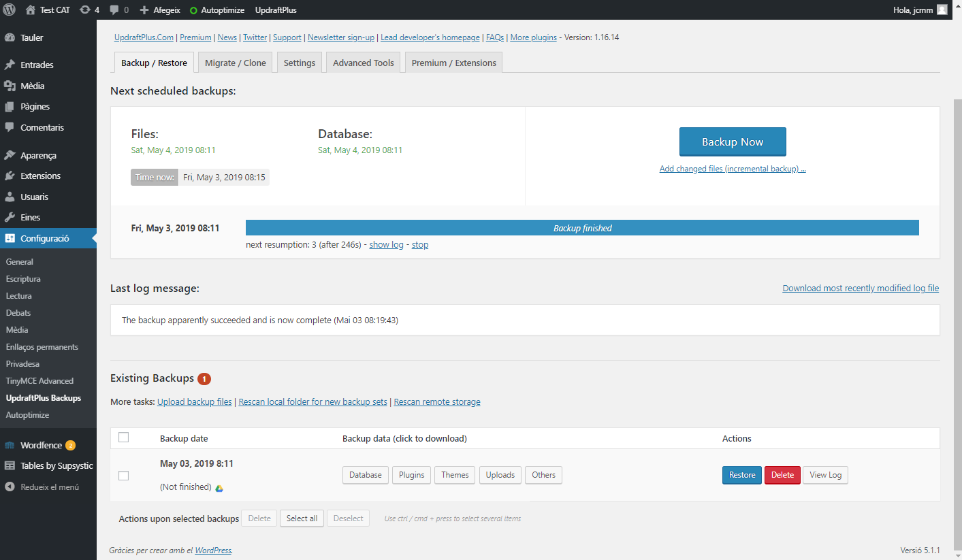This screenshot has height=560, width=962.
Task: Click the jcmm user avatar
Action: click(942, 10)
